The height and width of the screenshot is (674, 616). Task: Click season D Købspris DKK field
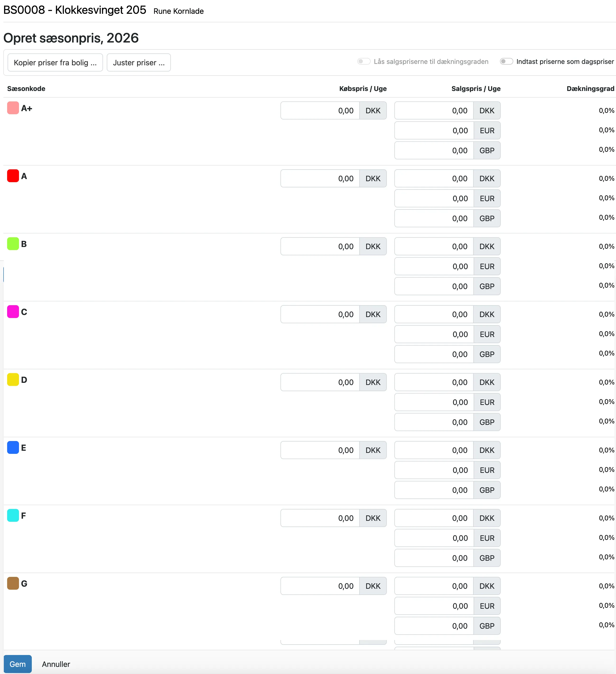coord(320,382)
